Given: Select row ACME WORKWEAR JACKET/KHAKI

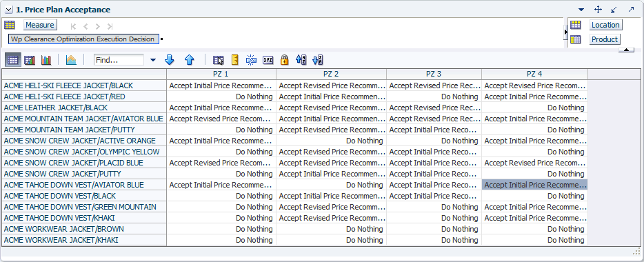Looking at the screenshot, I should click(x=84, y=240).
